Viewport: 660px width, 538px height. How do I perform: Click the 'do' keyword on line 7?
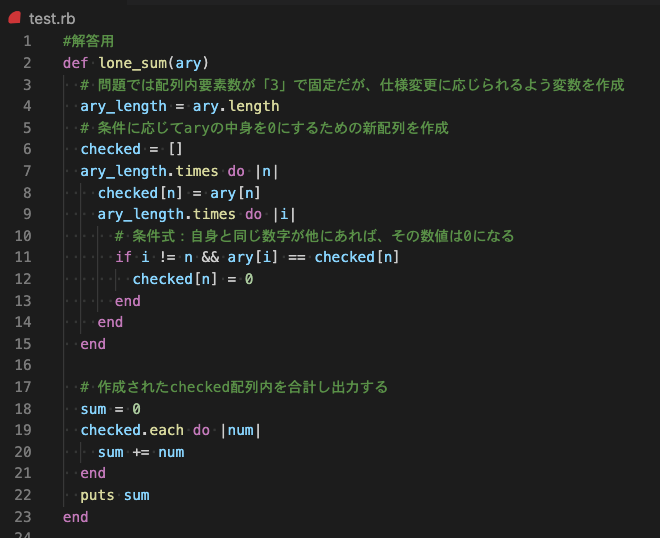[236, 171]
